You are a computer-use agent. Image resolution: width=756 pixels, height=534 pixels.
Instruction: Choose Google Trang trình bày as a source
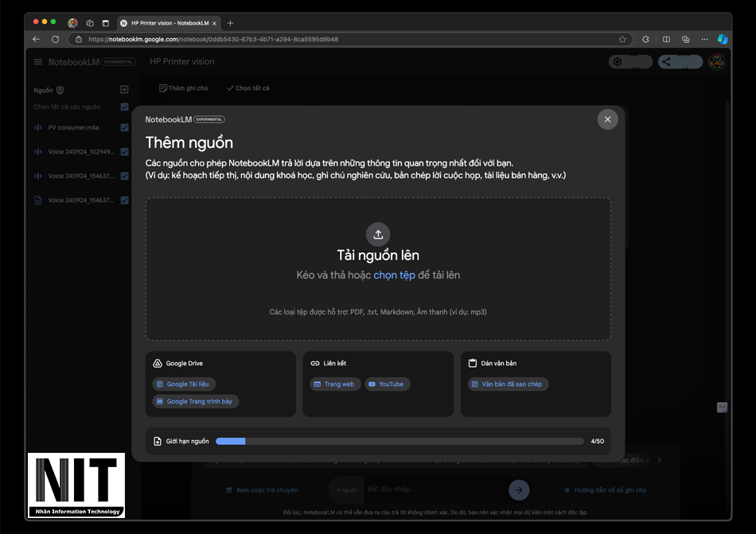[195, 401]
